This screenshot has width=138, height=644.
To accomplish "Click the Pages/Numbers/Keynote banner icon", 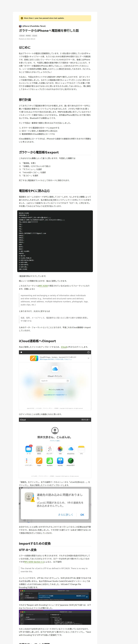I will pos(34,358).
